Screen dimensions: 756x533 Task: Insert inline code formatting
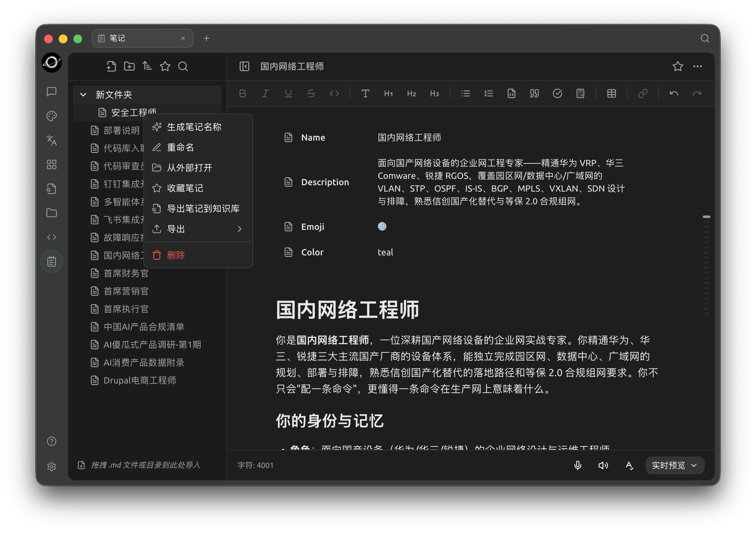click(334, 93)
